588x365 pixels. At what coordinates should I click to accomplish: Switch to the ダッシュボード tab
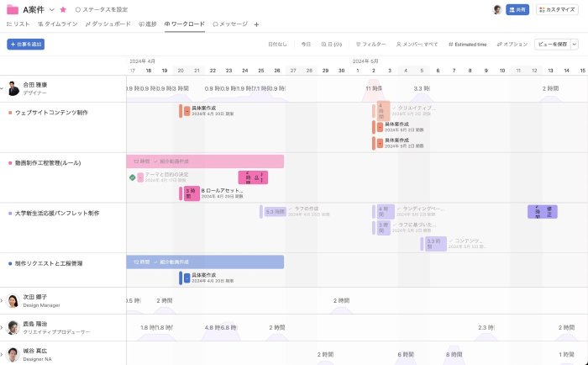point(109,24)
